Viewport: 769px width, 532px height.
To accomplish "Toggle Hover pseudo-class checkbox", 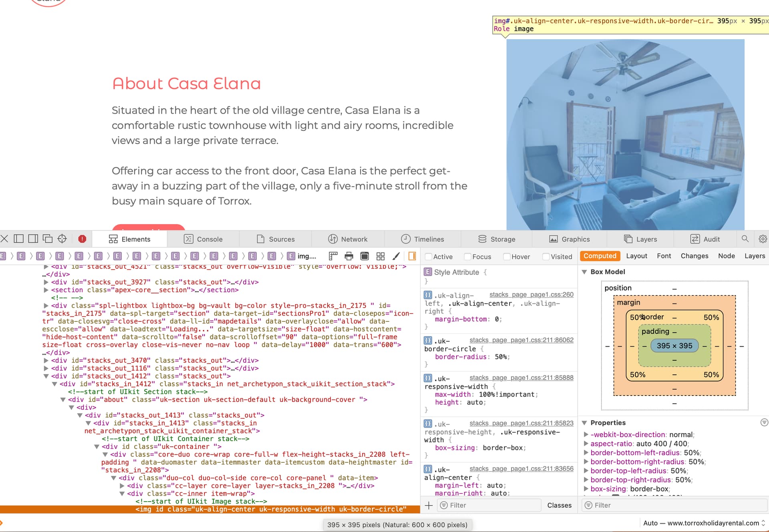I will [x=507, y=257].
